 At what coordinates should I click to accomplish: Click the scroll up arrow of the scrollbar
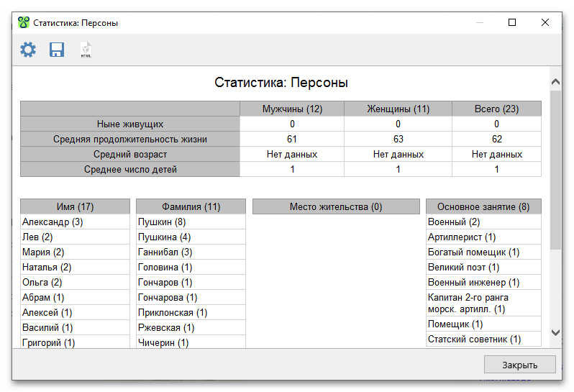click(556, 82)
